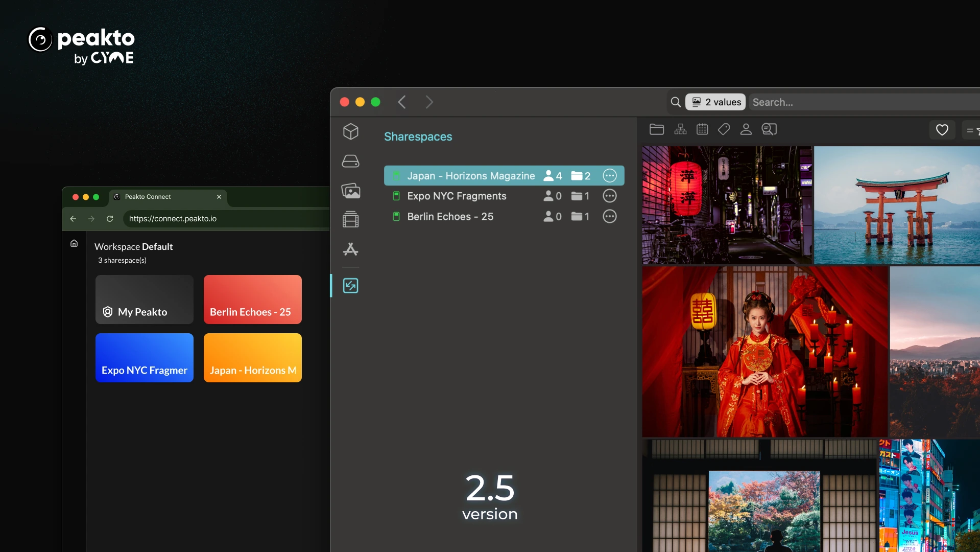Open the red torii gate photo thumbnail

coord(896,205)
